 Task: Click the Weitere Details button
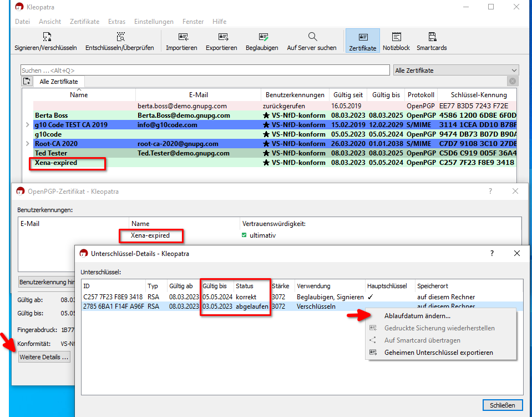44,357
